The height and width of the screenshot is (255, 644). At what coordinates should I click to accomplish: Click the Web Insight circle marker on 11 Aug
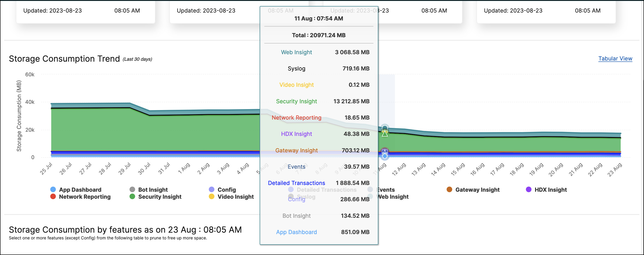pyautogui.click(x=385, y=128)
